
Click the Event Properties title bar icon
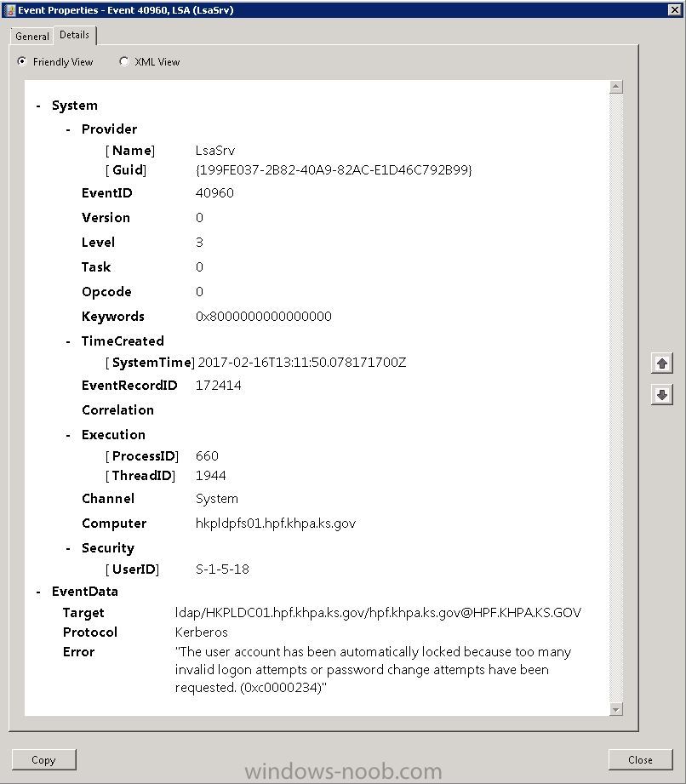click(x=9, y=10)
